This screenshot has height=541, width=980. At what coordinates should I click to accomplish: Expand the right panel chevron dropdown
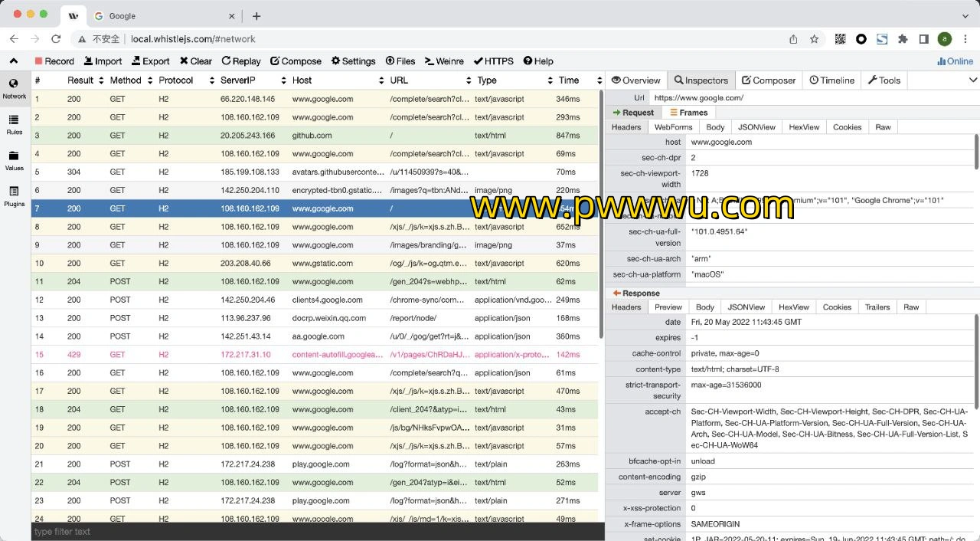tap(973, 80)
